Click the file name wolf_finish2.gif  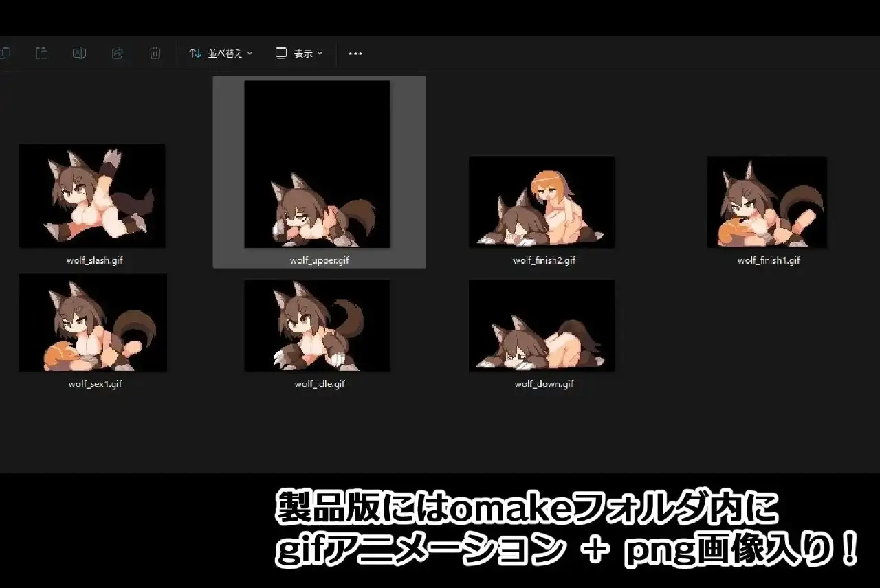(x=544, y=260)
